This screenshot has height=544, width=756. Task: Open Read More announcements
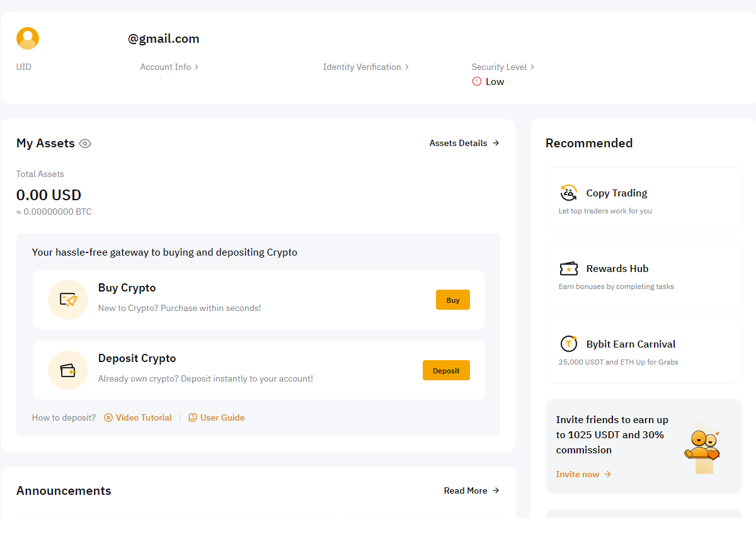click(x=472, y=490)
